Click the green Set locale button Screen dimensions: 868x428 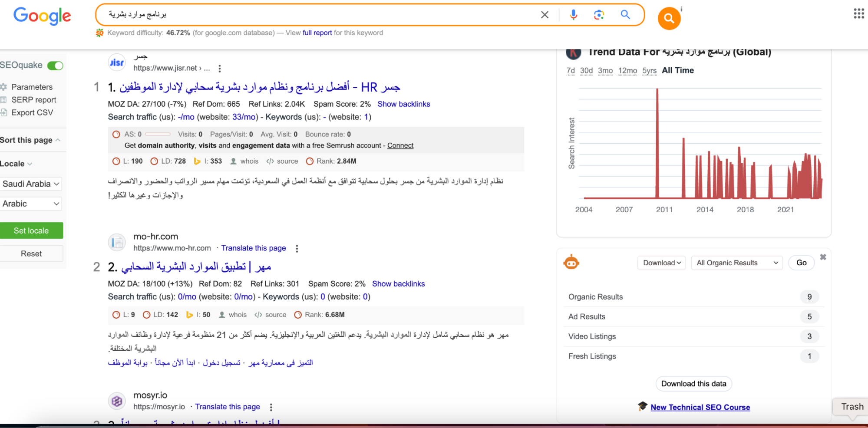(31, 230)
